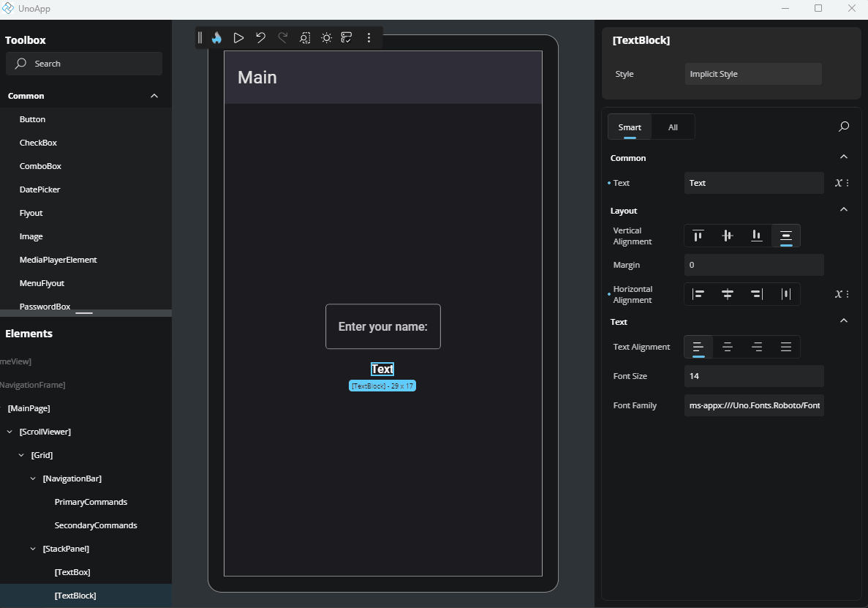This screenshot has width=868, height=608.
Task: Click the Implicit Style field
Action: point(752,73)
